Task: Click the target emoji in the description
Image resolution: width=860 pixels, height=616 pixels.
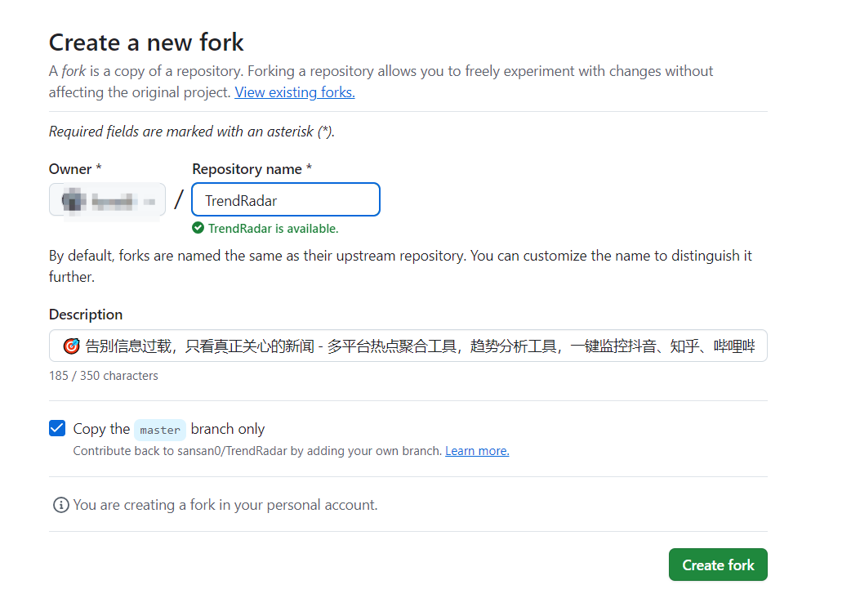Action: click(x=71, y=346)
